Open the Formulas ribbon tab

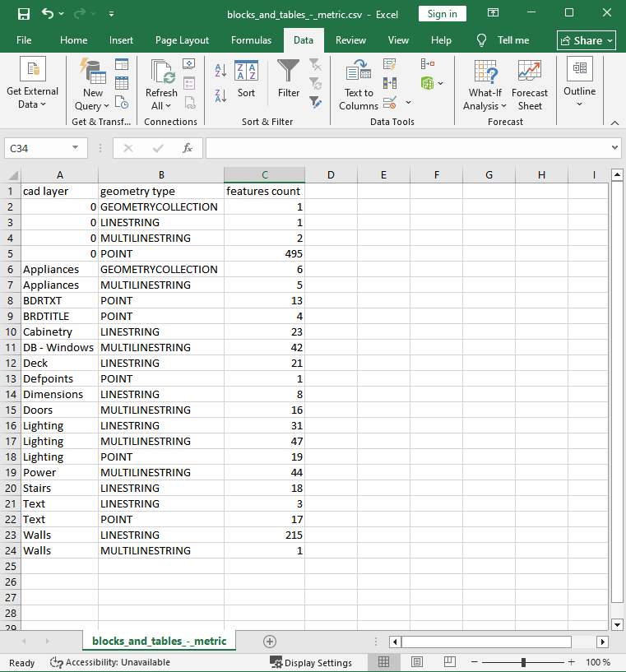[x=251, y=40]
